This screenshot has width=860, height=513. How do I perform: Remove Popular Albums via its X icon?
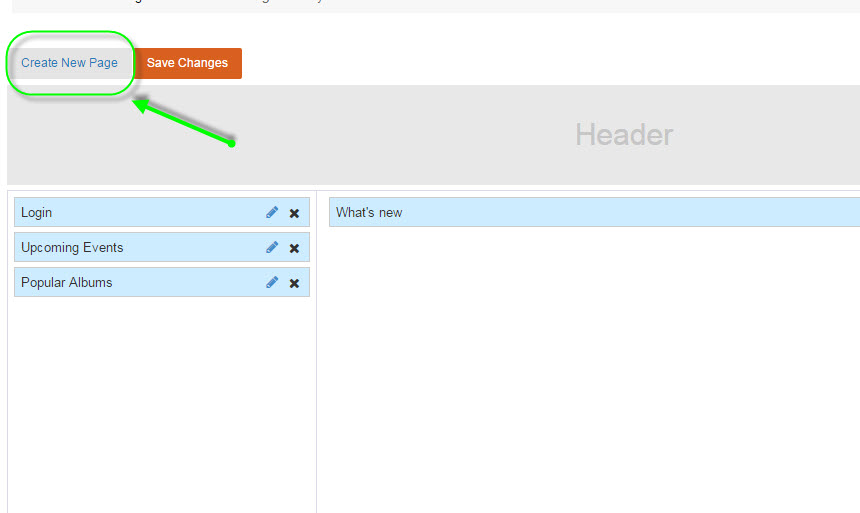click(294, 283)
